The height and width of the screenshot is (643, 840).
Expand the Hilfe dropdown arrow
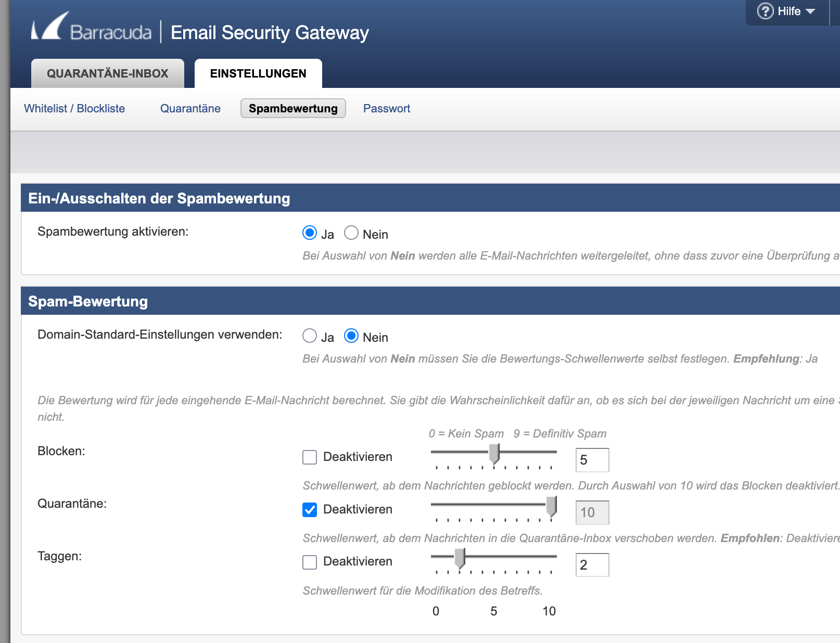coord(810,11)
